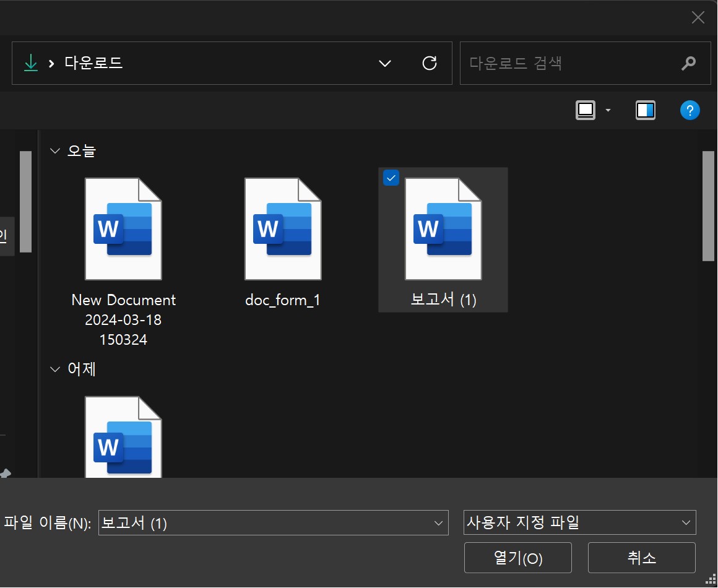Uncheck the 보고서 (1) selection checkbox
The image size is (718, 588).
391,178
